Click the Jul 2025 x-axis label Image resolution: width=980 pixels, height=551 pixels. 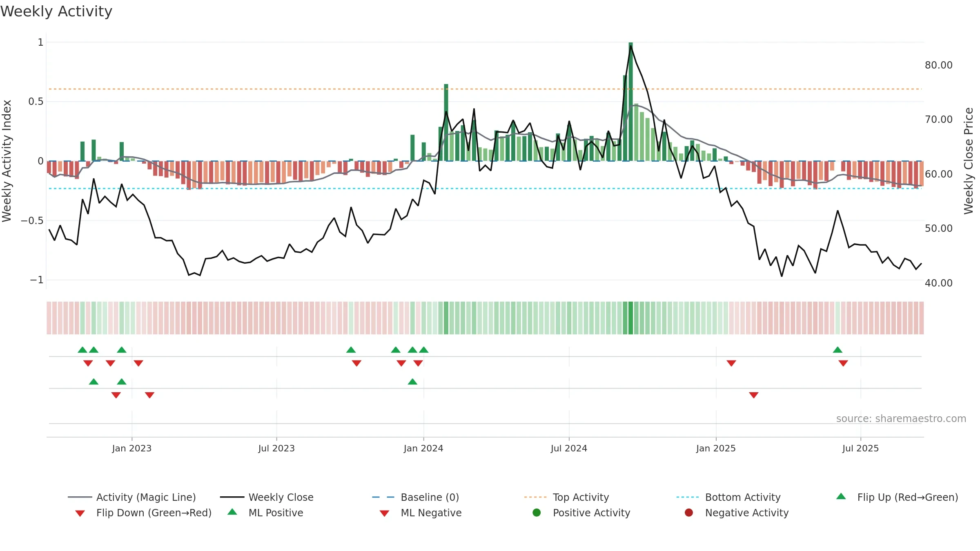tap(860, 448)
